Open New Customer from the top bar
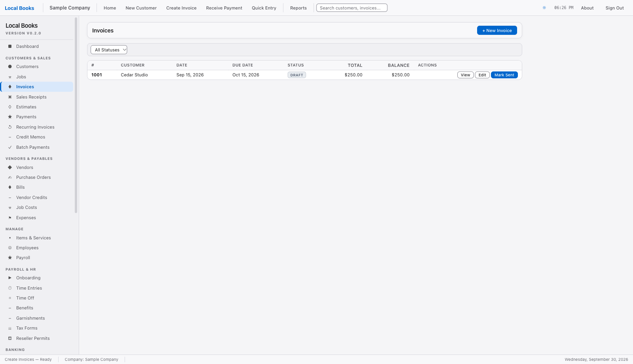Image resolution: width=633 pixels, height=364 pixels. tap(141, 8)
